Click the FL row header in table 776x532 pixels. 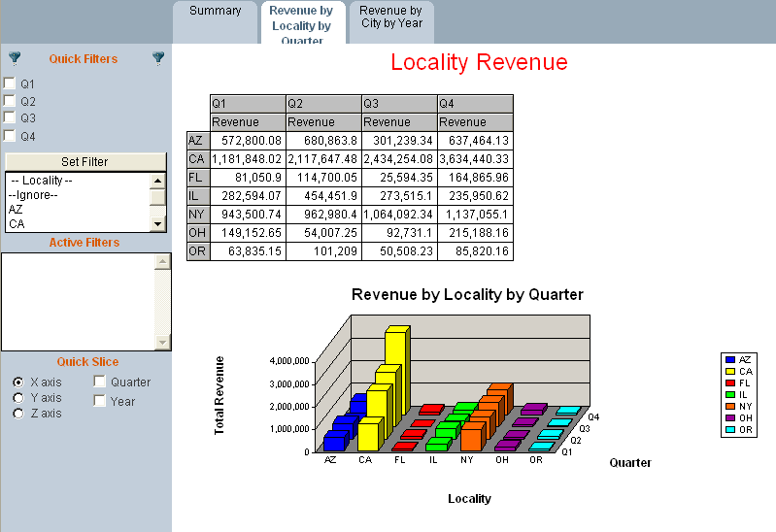[x=198, y=177]
